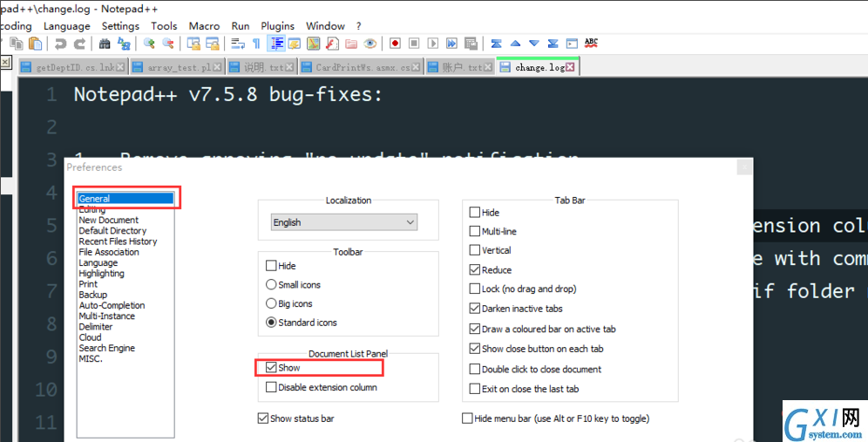Click the Paste clipboard icon
This screenshot has width=868, height=442.
click(x=35, y=44)
